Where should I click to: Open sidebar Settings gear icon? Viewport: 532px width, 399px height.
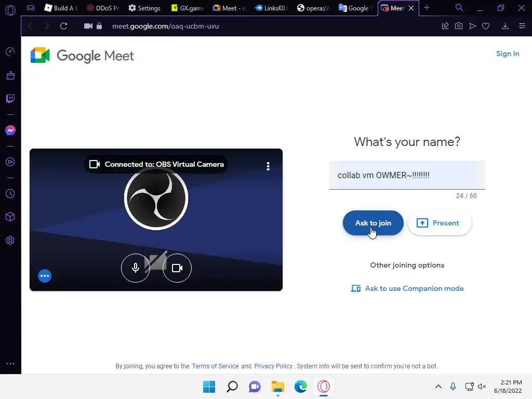click(10, 241)
